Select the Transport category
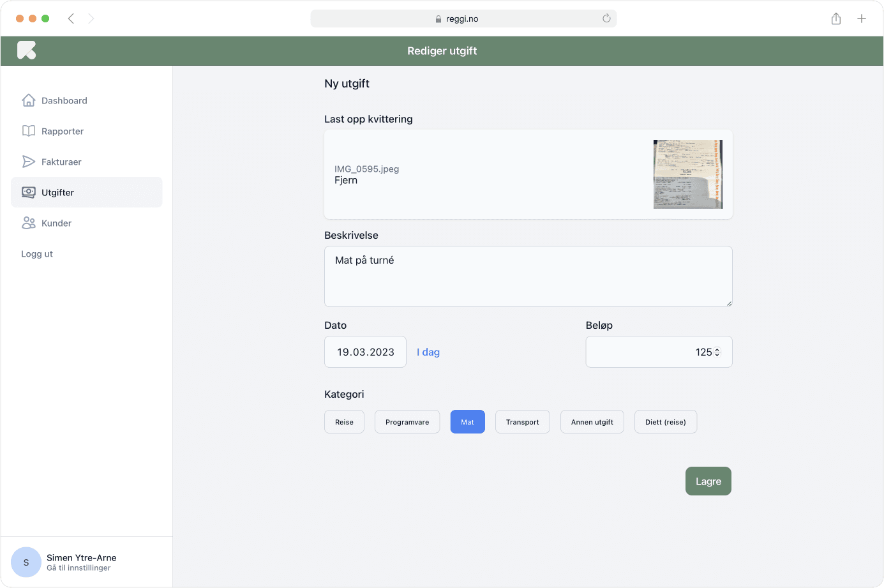 point(522,422)
